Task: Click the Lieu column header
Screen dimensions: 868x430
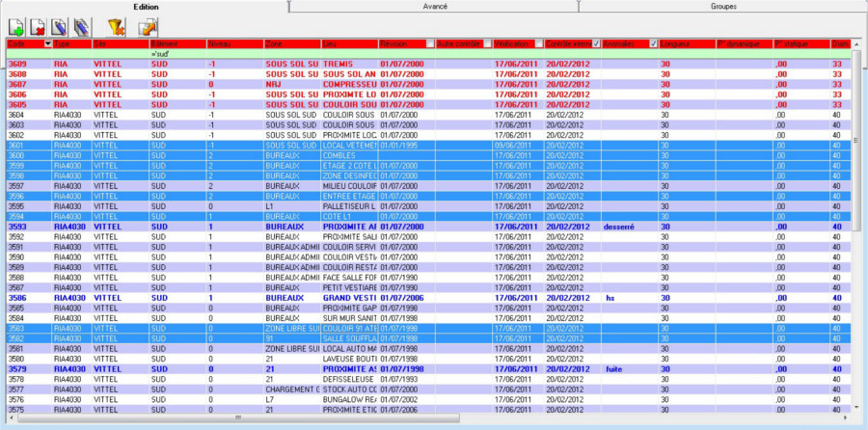Action: click(x=349, y=43)
